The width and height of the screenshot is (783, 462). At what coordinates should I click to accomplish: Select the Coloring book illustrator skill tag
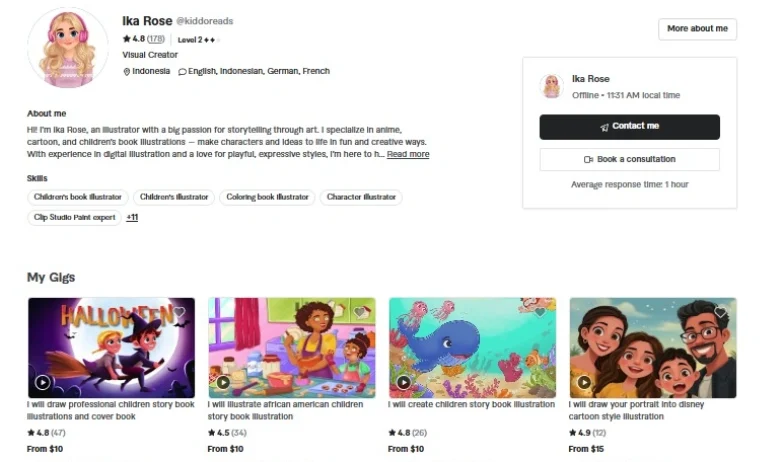click(267, 197)
